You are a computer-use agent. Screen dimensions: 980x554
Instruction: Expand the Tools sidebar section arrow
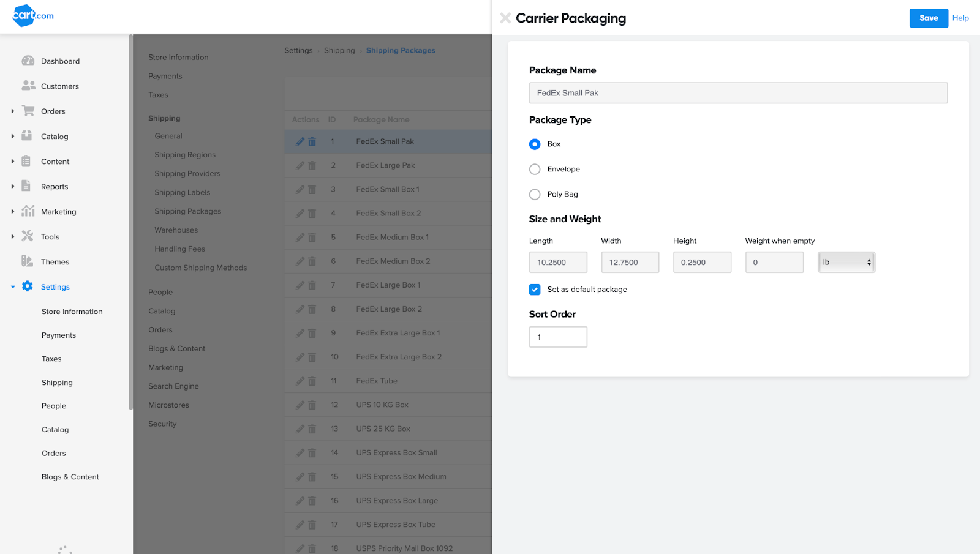click(12, 236)
